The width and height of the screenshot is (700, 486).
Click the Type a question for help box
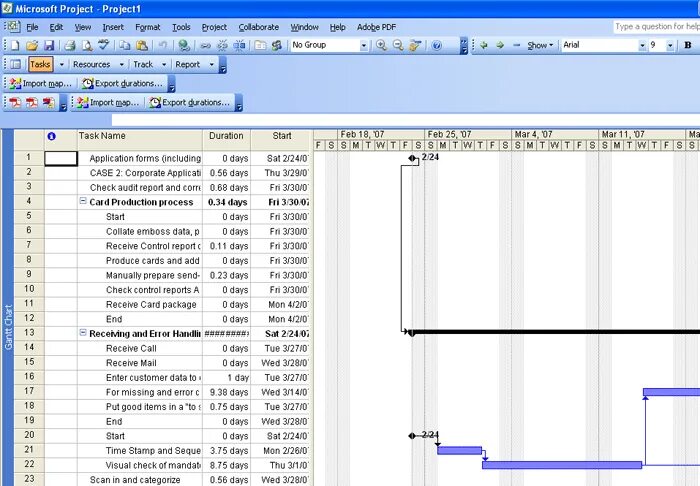coord(656,27)
